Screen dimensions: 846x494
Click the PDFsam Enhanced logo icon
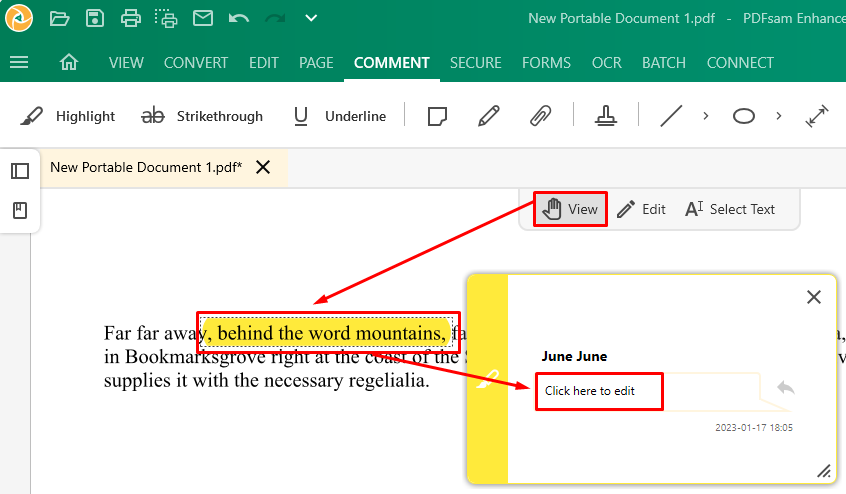tap(19, 18)
